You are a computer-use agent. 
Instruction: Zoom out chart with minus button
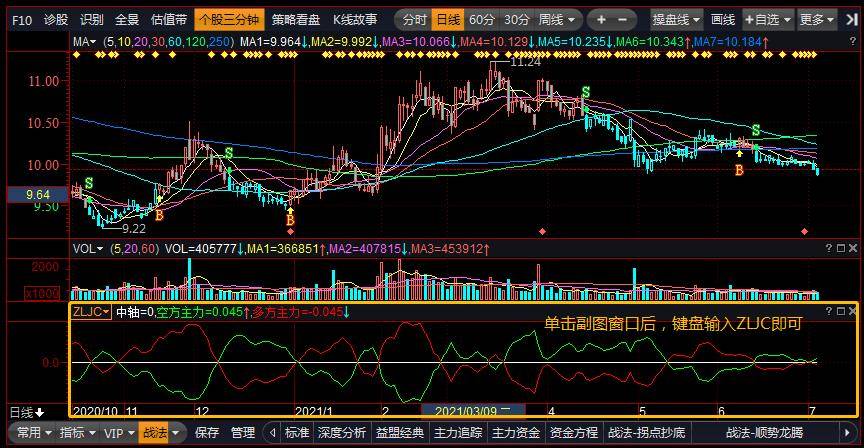pyautogui.click(x=623, y=20)
